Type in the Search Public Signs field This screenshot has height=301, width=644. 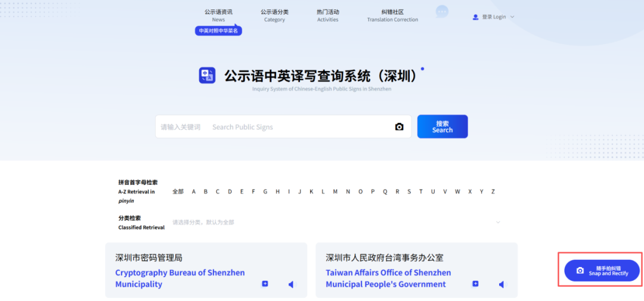click(x=298, y=127)
